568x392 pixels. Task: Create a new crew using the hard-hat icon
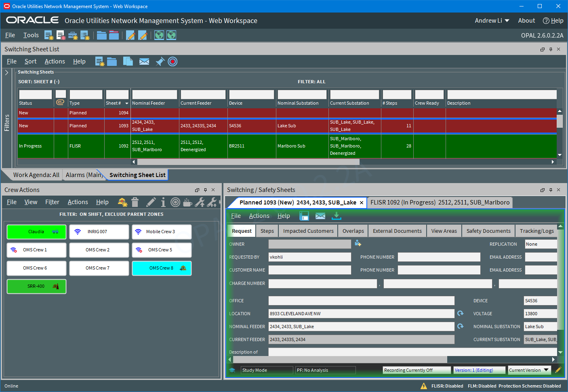[x=122, y=202]
